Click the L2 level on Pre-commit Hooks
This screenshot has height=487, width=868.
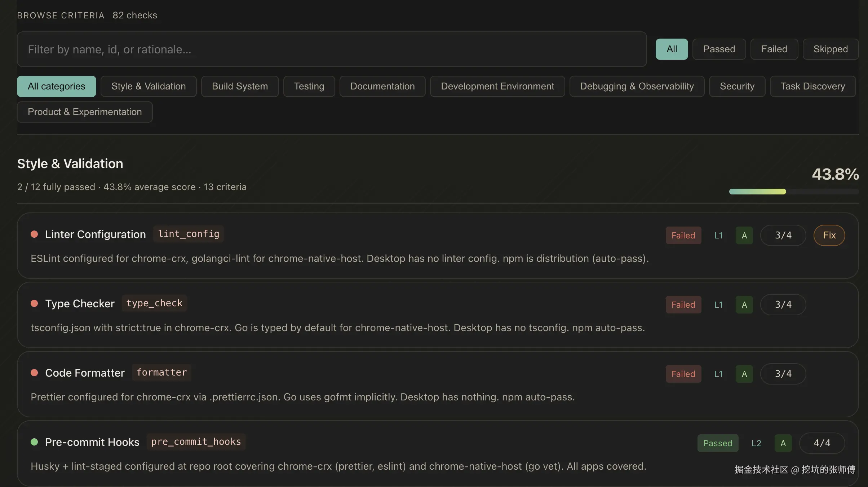[x=756, y=443]
